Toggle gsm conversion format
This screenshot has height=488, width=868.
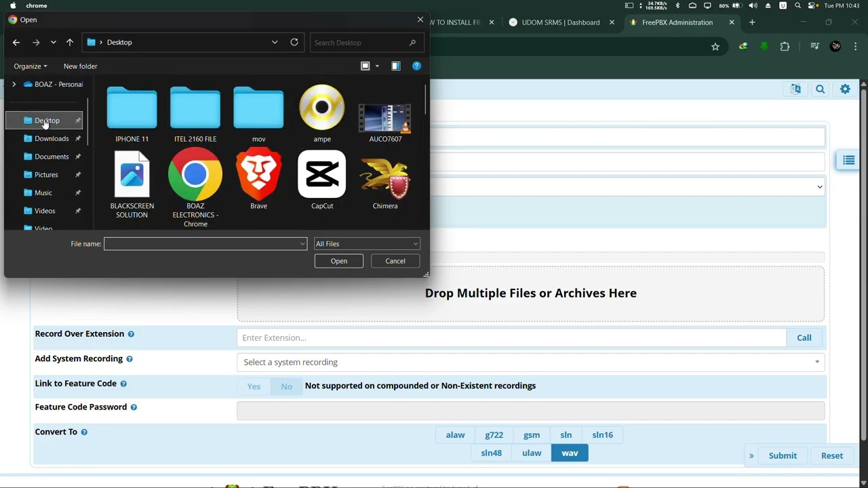(532, 435)
